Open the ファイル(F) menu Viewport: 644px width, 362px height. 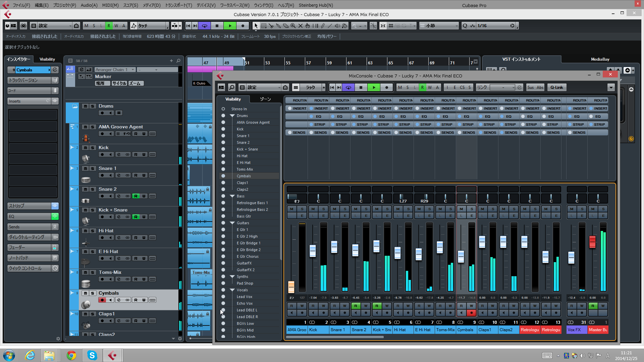click(x=21, y=5)
